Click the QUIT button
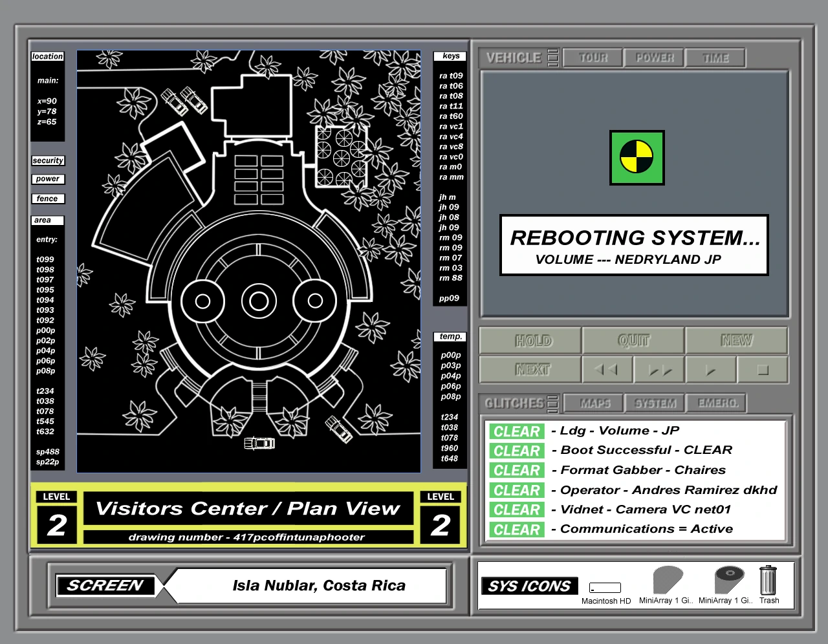 point(633,341)
